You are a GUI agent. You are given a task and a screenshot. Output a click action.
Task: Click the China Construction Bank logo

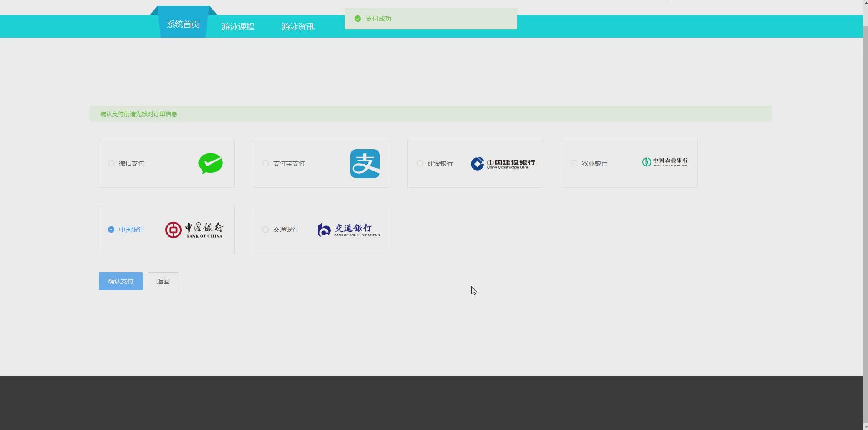(503, 164)
